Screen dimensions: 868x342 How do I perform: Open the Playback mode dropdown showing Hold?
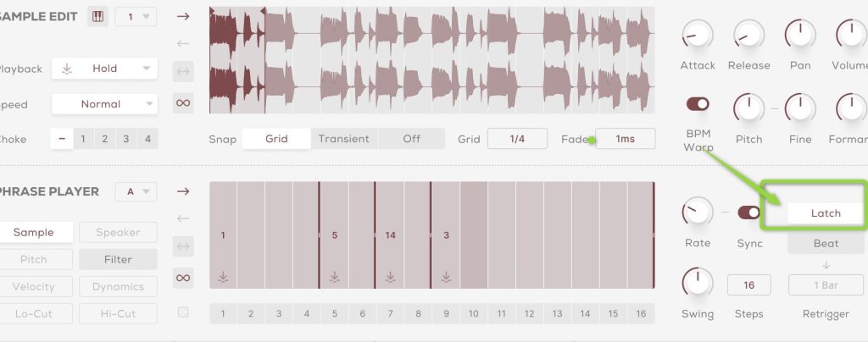[104, 69]
